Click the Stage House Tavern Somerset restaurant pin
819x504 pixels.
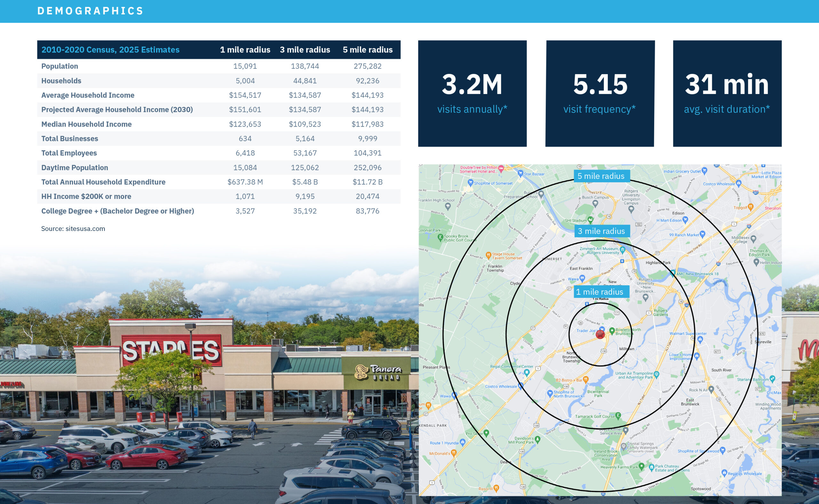click(x=489, y=255)
